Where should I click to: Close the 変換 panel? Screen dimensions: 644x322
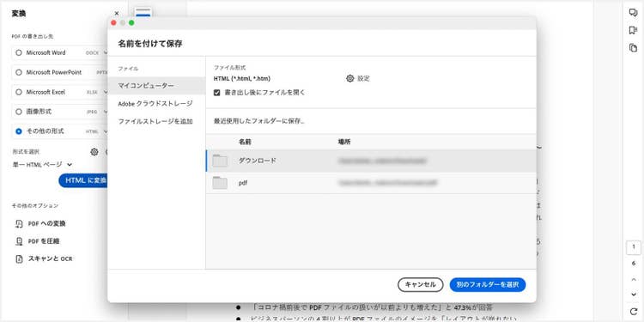click(x=116, y=14)
